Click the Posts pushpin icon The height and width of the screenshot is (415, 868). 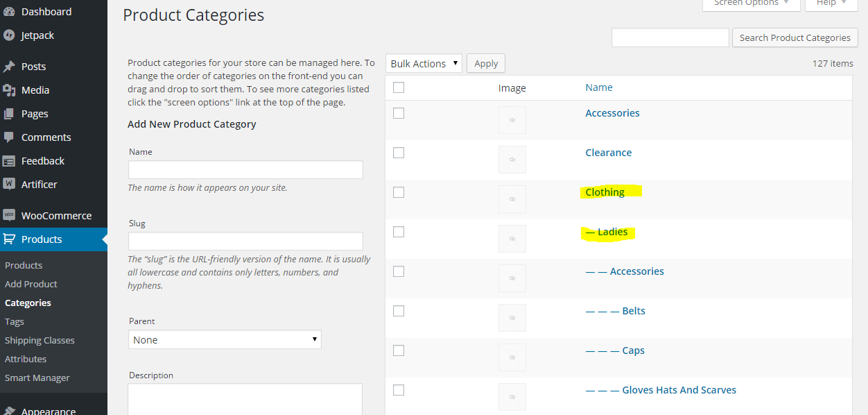coord(9,67)
